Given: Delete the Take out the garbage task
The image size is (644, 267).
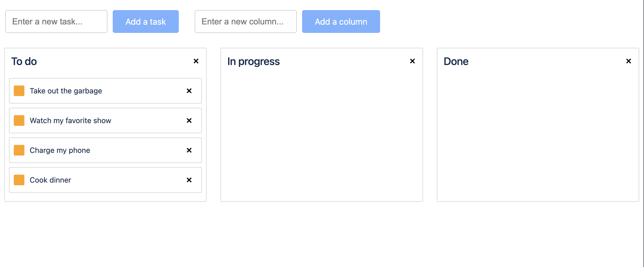Looking at the screenshot, I should 189,91.
